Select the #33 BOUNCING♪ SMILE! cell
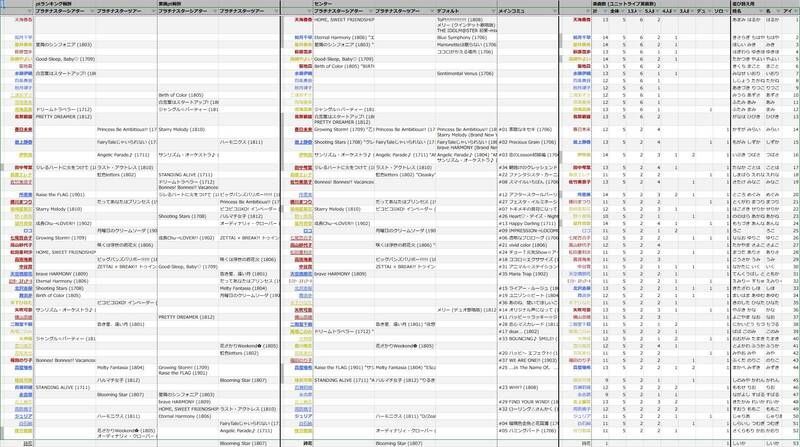800x447 pixels. (528, 339)
